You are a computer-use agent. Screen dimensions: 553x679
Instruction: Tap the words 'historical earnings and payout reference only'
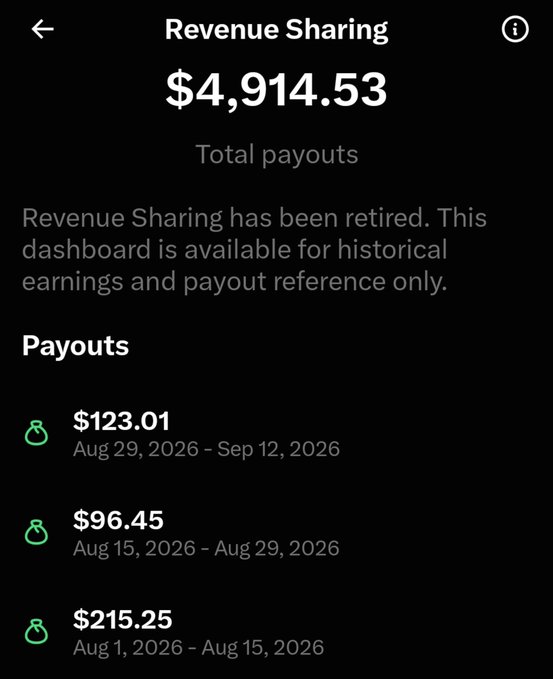[234, 266]
